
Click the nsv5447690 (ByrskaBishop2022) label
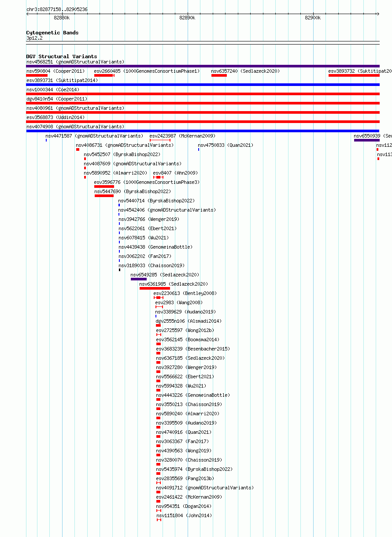click(133, 191)
